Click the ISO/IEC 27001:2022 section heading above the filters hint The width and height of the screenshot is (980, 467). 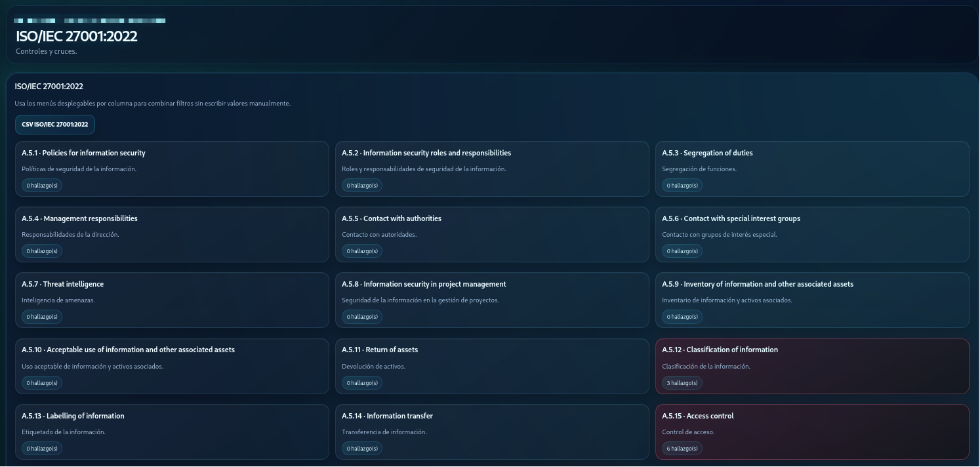pyautogui.click(x=49, y=87)
